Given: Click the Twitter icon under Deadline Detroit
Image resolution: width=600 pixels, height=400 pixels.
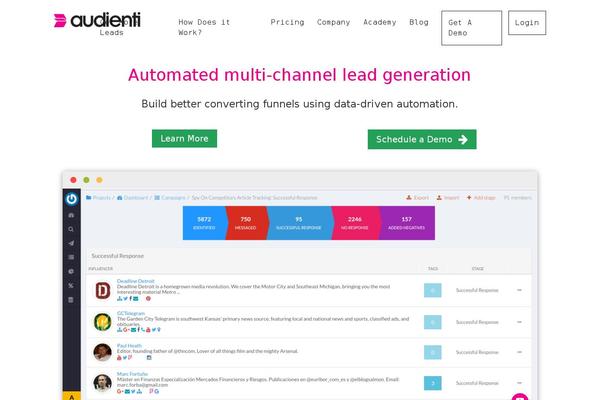Looking at the screenshot, I should tap(125, 299).
